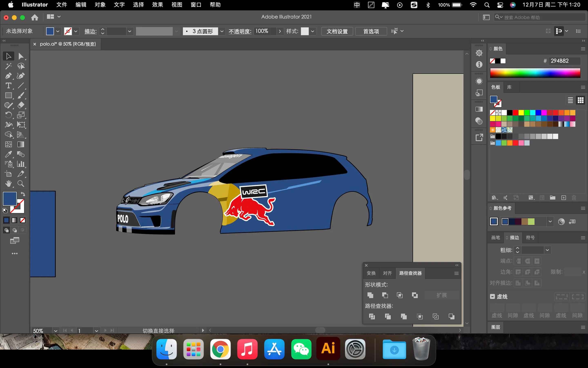Click the 文档设置 button
This screenshot has width=588, height=368.
tap(337, 31)
